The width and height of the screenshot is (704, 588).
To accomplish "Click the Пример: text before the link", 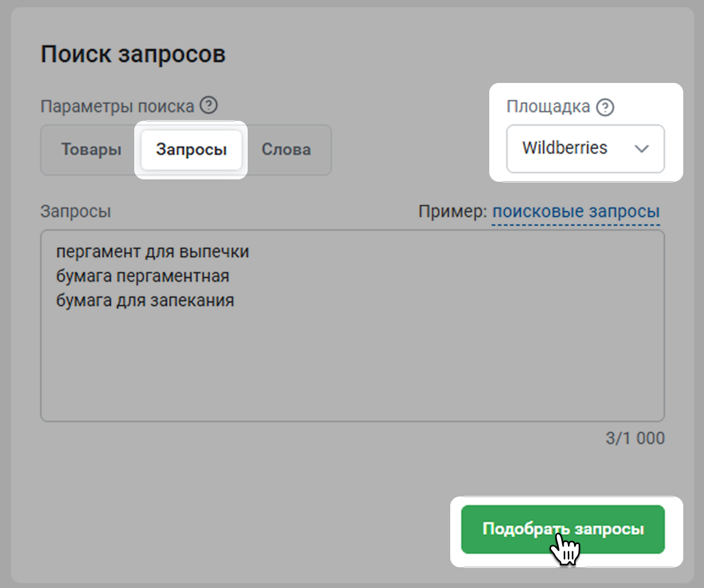I will [453, 212].
